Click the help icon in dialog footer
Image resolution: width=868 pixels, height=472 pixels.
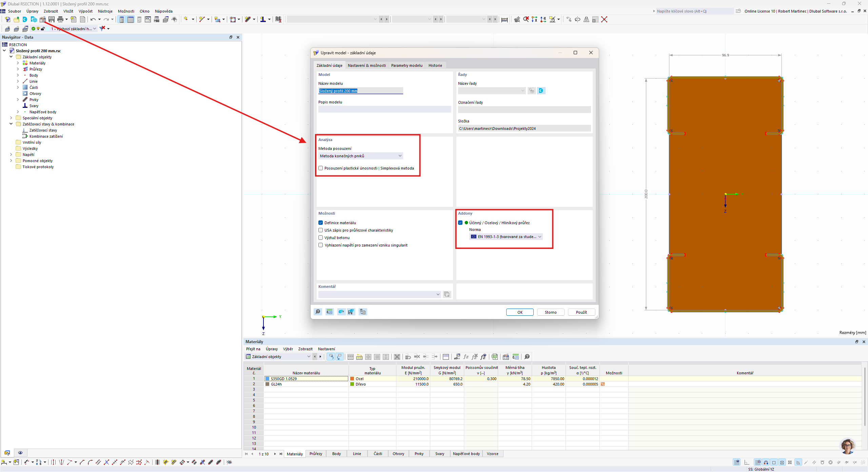click(318, 312)
